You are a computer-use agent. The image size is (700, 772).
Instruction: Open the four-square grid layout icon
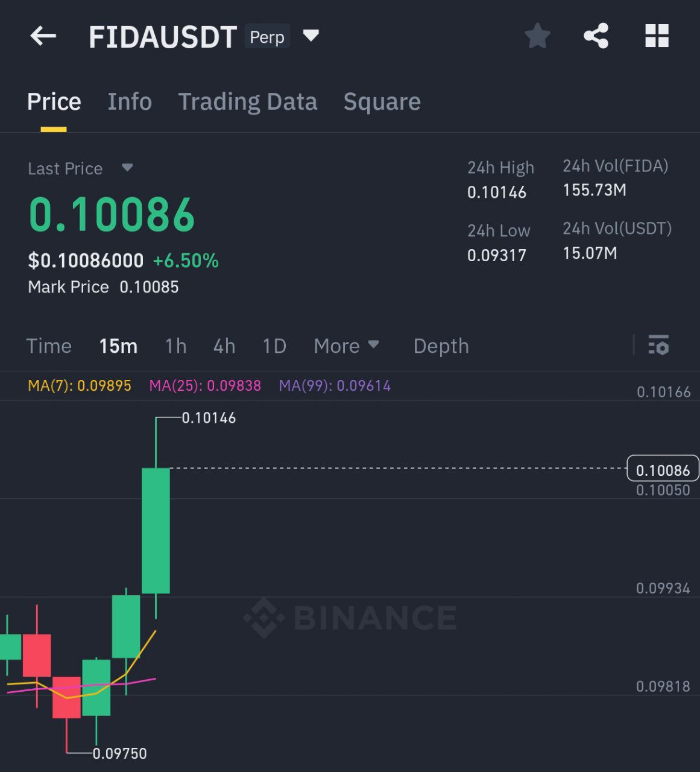(x=657, y=36)
